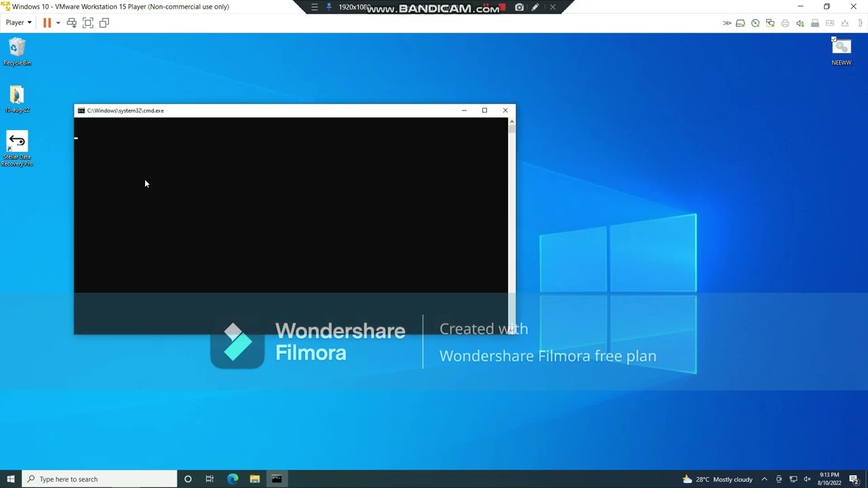Toggle the muted volume icon in tray
The width and height of the screenshot is (868, 488).
[807, 479]
